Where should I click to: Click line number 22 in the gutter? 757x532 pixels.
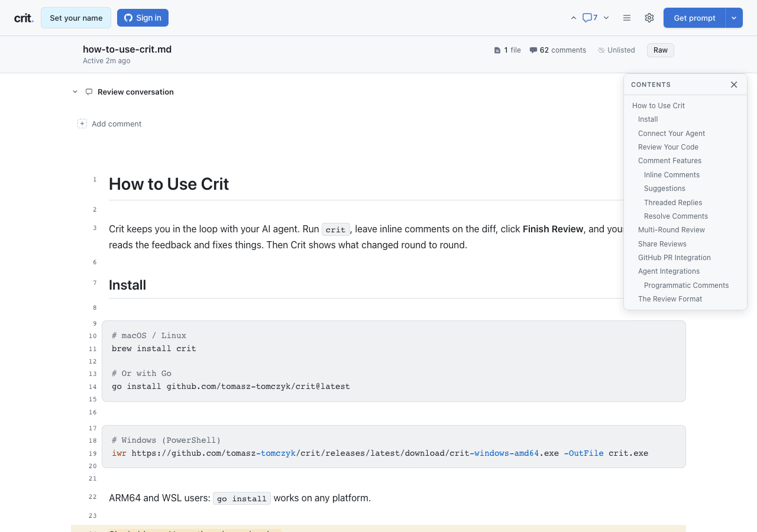[93, 497]
